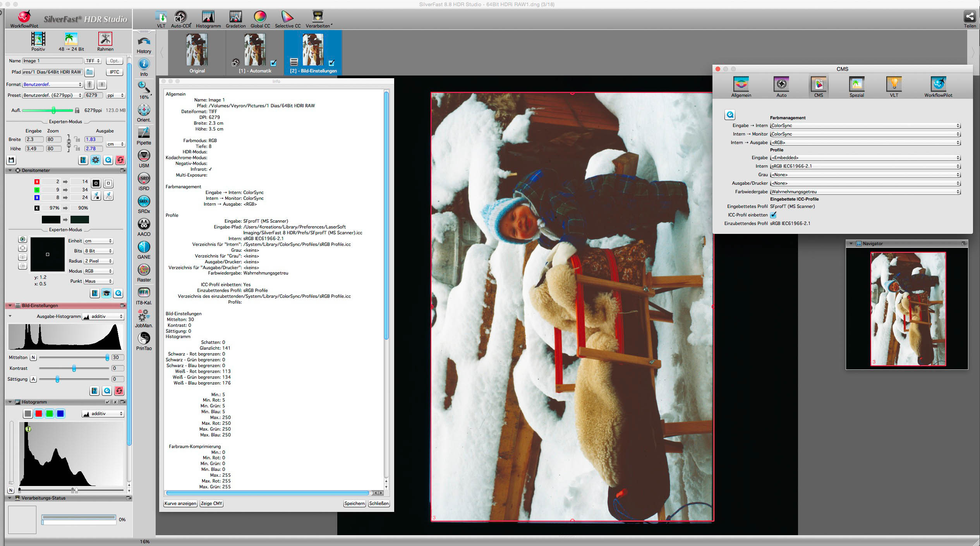Open the USM unsharp mask tool
The image size is (980, 546).
tap(144, 155)
